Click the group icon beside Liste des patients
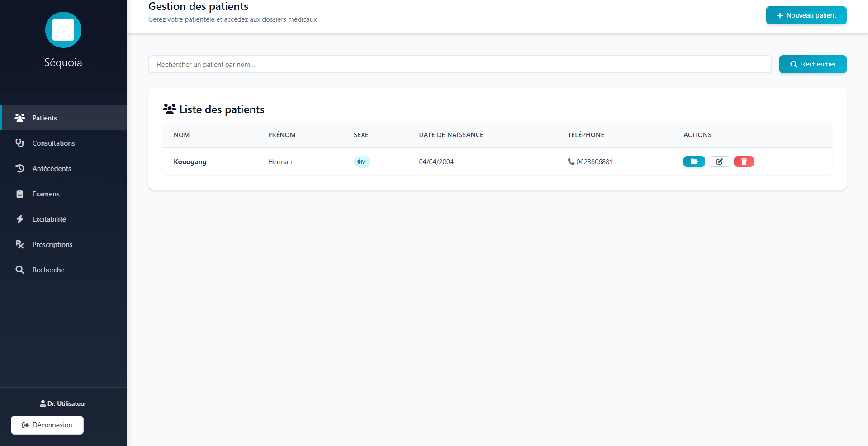 click(x=169, y=109)
